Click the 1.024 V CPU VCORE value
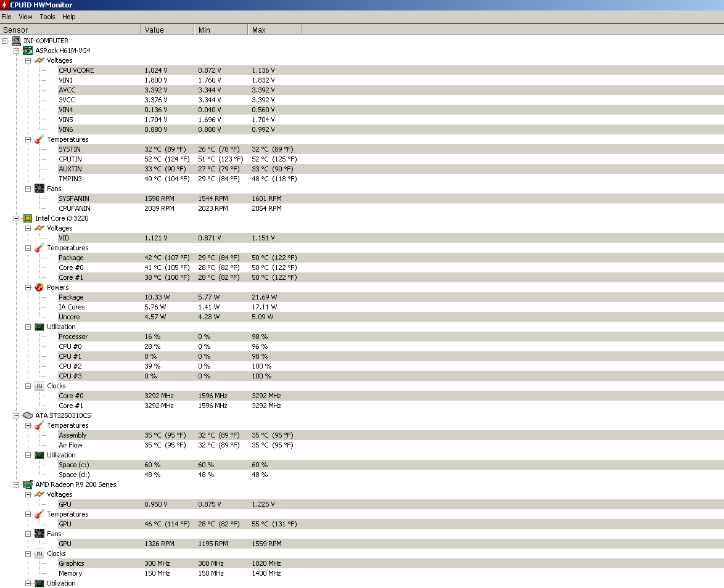 156,70
